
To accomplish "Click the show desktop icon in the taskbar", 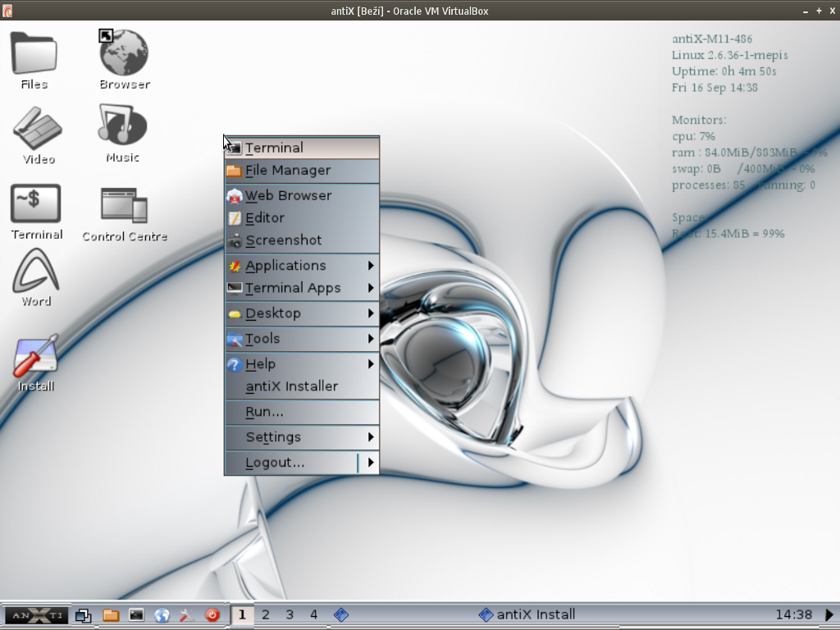I will pos(83,615).
